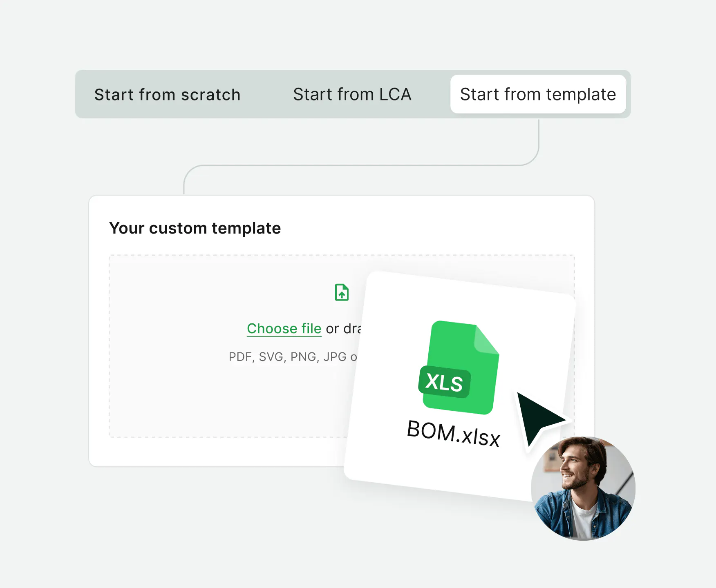Click the Choose file link
The image size is (716, 588).
tap(284, 329)
